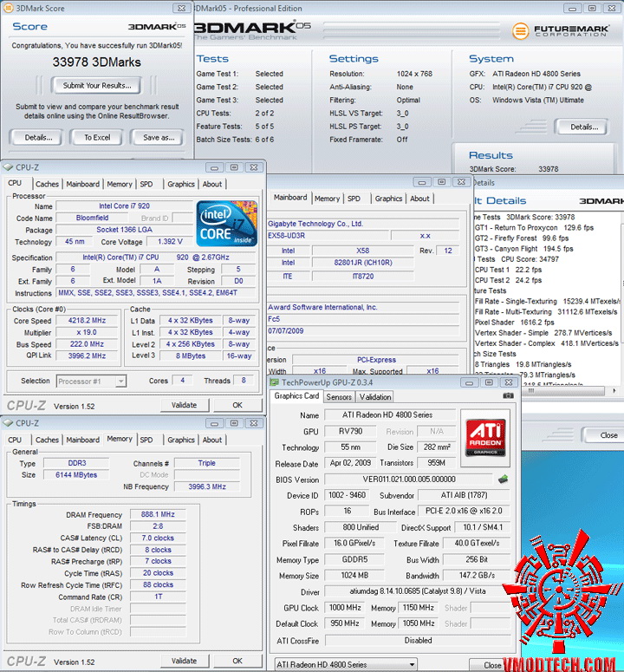This screenshot has height=672, width=624.
Task: Click the 3DMark Score window title icon
Action: pyautogui.click(x=8, y=8)
